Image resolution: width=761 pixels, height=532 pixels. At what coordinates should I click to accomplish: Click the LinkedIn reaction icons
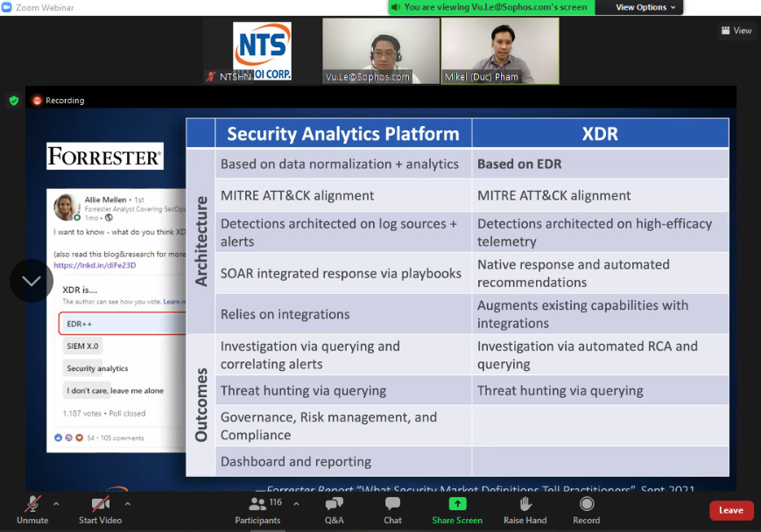click(x=68, y=437)
